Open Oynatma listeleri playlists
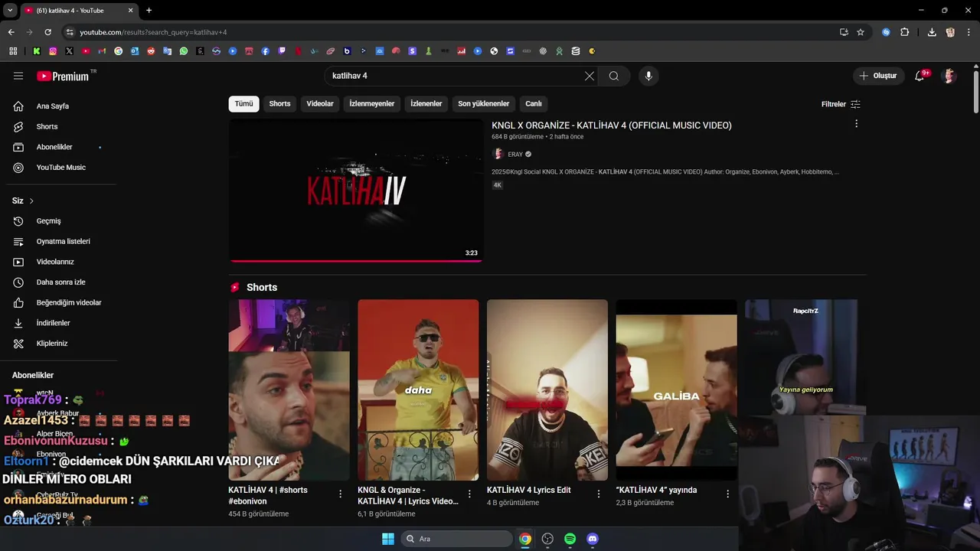Image resolution: width=980 pixels, height=551 pixels. pyautogui.click(x=61, y=241)
